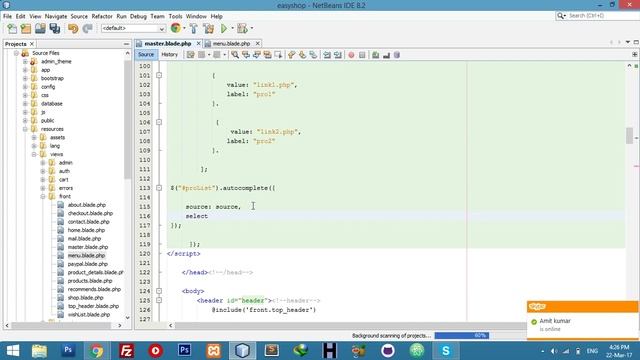The height and width of the screenshot is (360, 640).
Task: Click the New File toolbar icon
Action: point(12,29)
